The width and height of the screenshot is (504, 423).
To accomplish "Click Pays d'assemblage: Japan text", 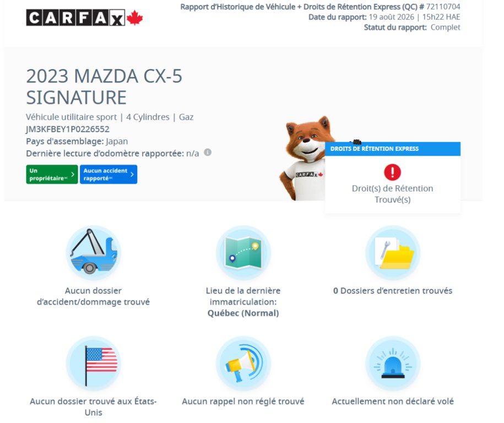I will coord(77,142).
